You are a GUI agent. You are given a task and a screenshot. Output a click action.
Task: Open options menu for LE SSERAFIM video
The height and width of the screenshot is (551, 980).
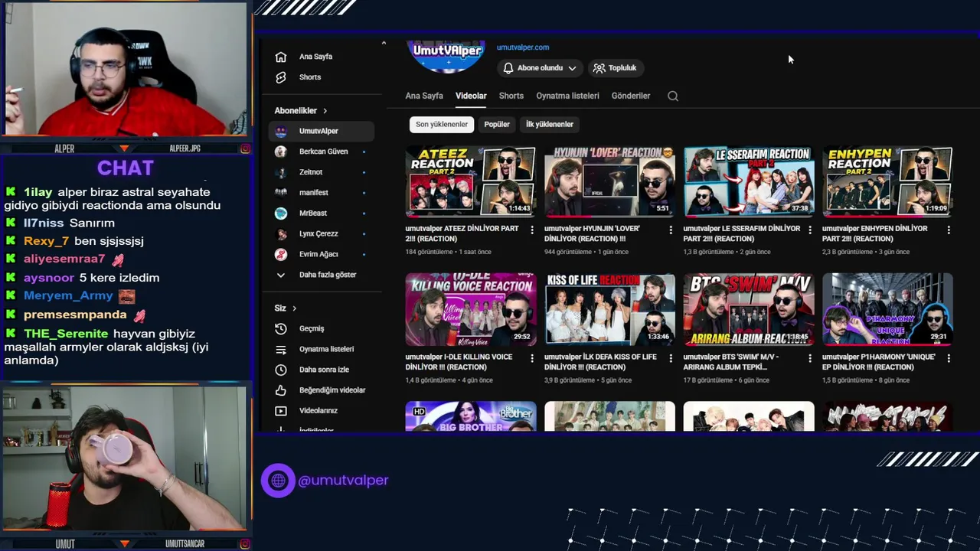click(810, 230)
